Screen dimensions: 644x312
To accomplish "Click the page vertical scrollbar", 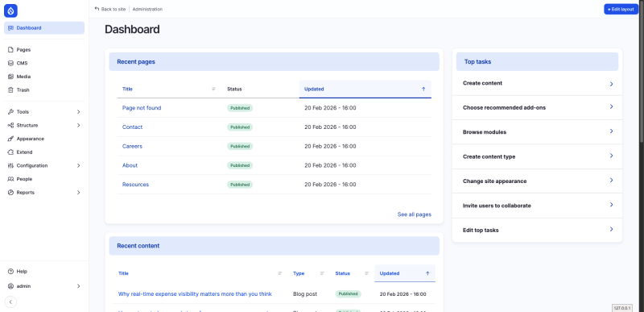I will point(642,71).
